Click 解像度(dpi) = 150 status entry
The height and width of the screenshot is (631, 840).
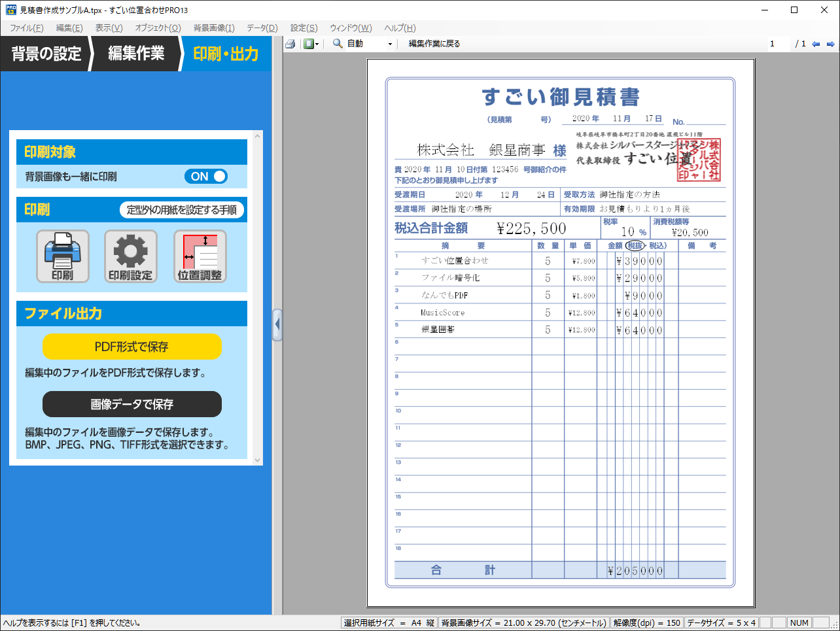click(647, 623)
